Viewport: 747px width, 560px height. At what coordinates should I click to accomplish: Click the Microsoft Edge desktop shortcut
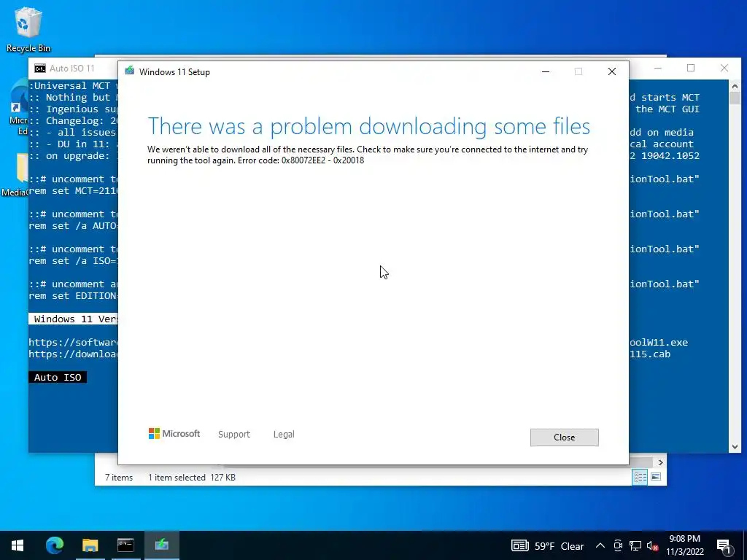click(x=19, y=107)
